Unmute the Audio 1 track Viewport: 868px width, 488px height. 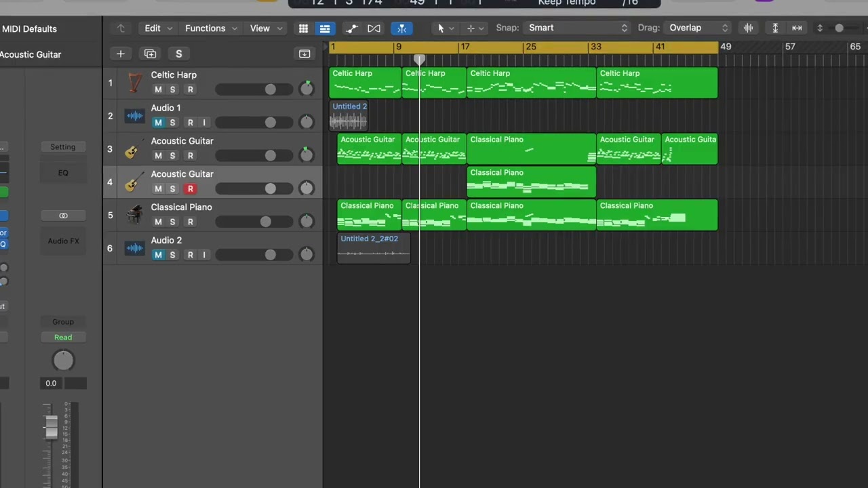158,123
